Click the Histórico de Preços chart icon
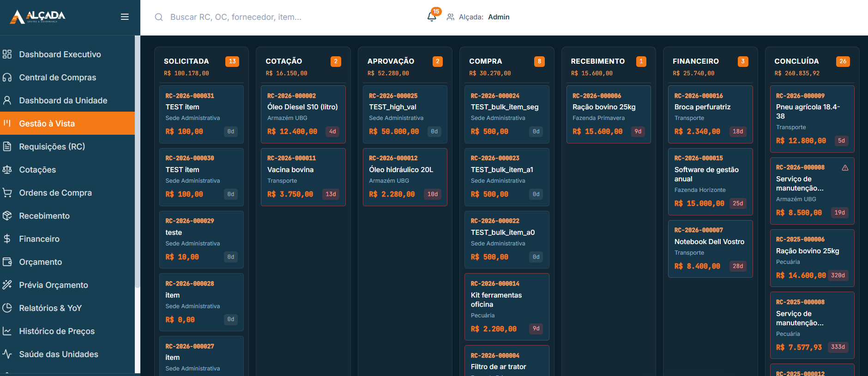Screen dimensions: 868x376 (7, 331)
